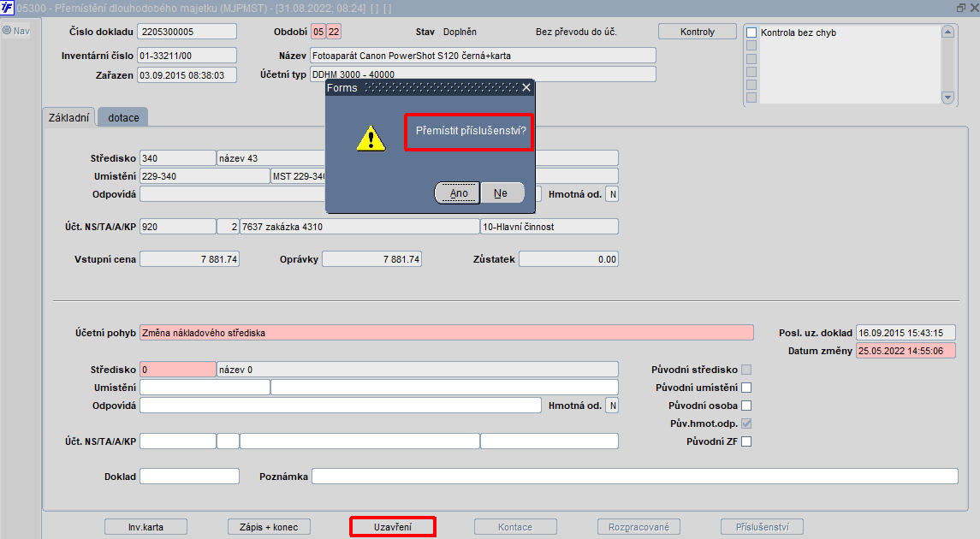
Task: Click the empty lower Účt. NS/TA/A/KP first field
Action: coord(178,441)
